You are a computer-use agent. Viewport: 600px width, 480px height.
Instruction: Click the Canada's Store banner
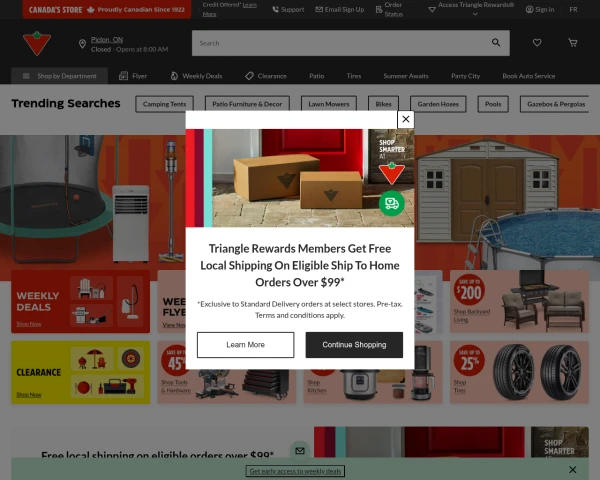(x=107, y=10)
